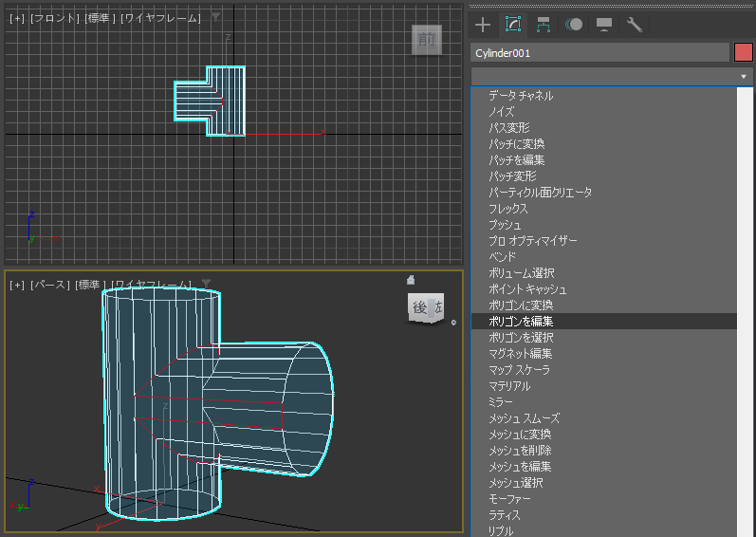Select パーティクル面クリエータ modifier
This screenshot has width=756, height=537.
[604, 193]
